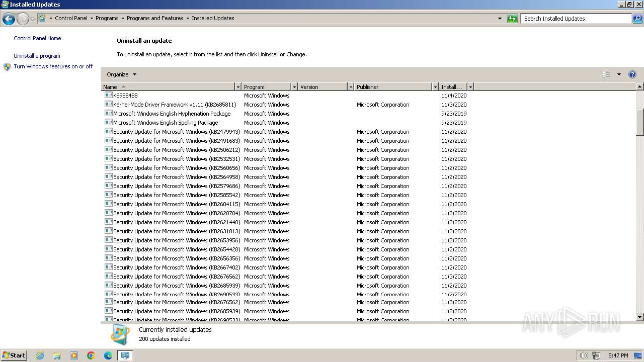This screenshot has height=362, width=644.
Task: Open the Start menu
Action: point(14,355)
